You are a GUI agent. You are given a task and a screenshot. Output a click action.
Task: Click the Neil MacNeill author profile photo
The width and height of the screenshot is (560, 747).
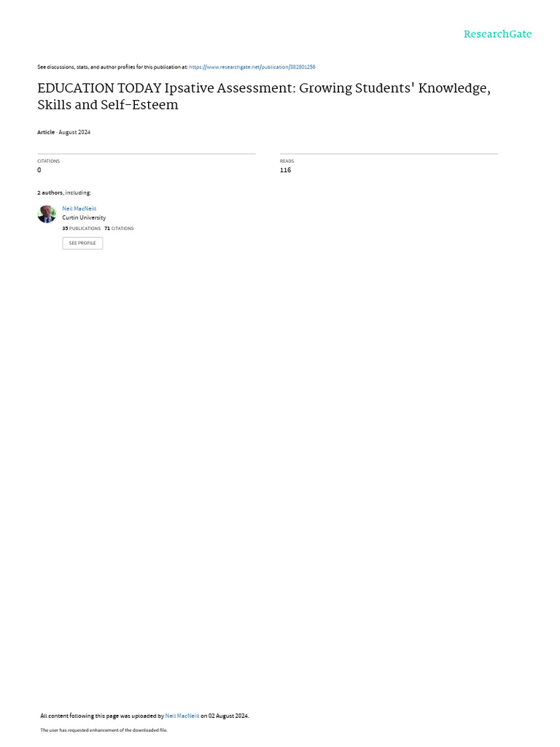(x=47, y=214)
